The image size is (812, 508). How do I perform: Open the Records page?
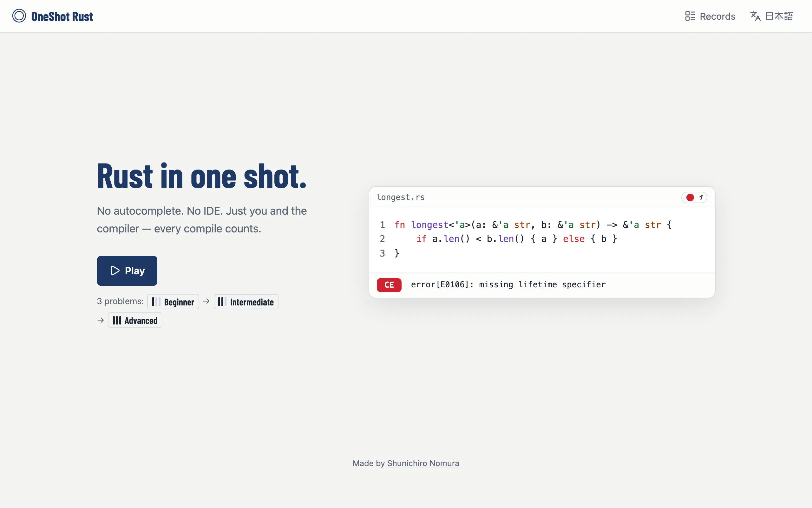(710, 16)
